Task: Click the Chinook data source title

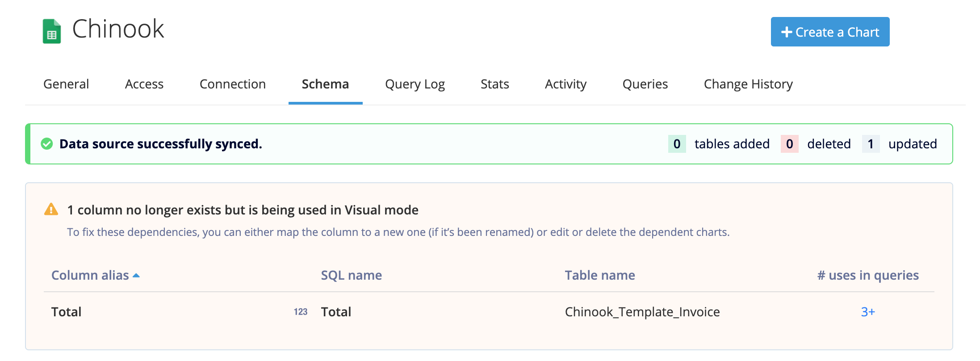Action: point(118,29)
